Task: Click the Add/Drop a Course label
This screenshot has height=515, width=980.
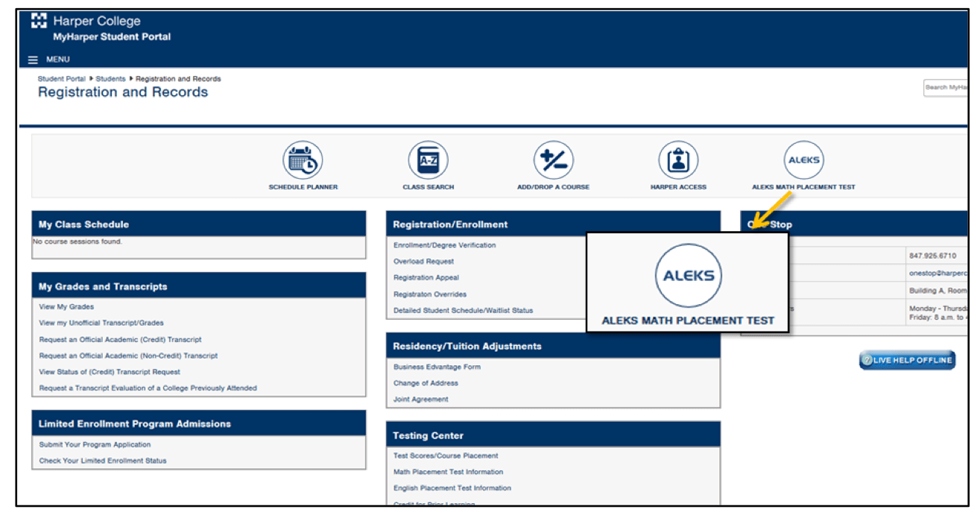Action: coord(553,187)
